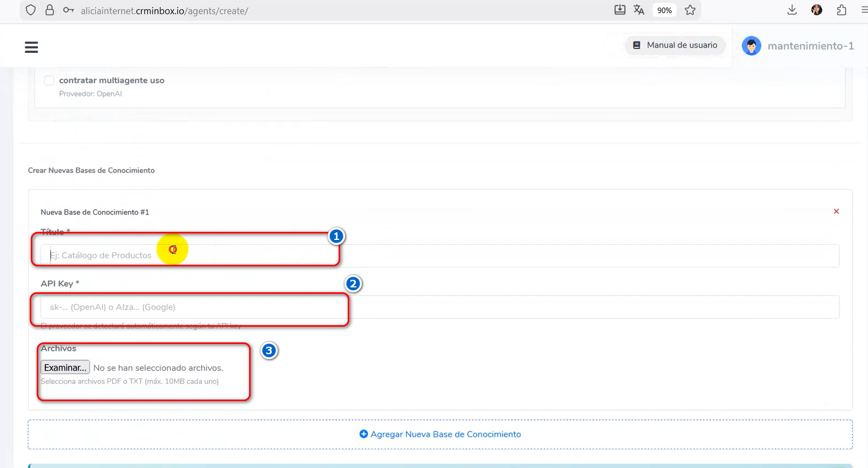This screenshot has width=868, height=468.
Task: Click the shield tracking protection icon
Action: click(31, 10)
